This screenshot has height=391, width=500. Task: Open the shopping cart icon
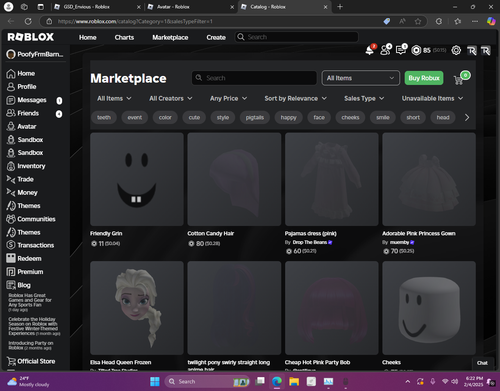tap(459, 80)
